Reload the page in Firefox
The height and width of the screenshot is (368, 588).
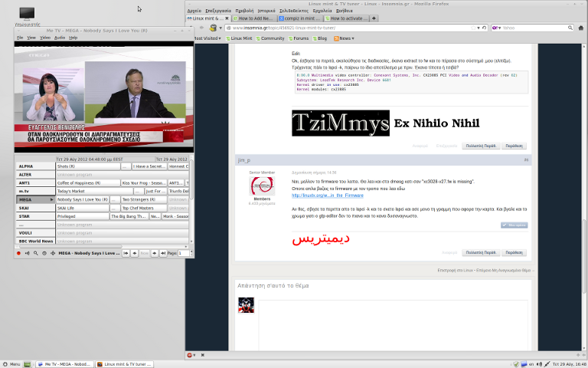point(484,28)
